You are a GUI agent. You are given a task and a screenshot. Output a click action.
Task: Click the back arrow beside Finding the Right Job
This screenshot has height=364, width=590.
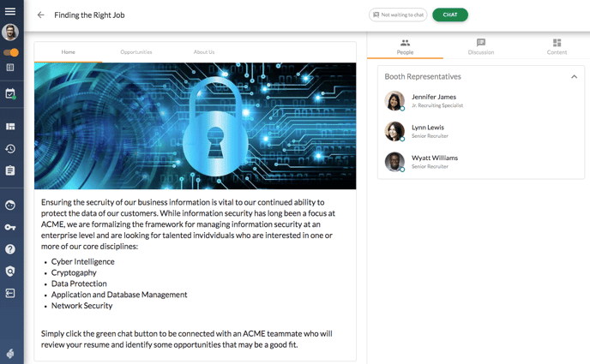tap(40, 15)
